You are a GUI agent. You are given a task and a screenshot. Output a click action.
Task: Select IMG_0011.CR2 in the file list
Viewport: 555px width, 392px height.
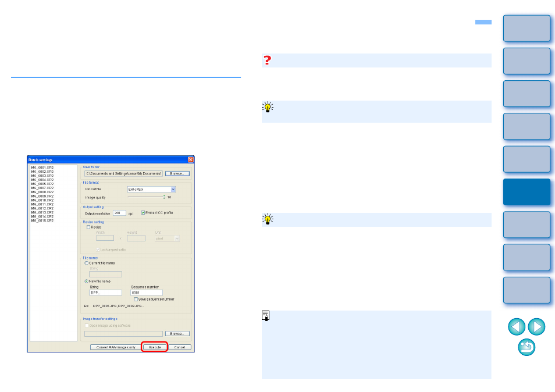(42, 205)
